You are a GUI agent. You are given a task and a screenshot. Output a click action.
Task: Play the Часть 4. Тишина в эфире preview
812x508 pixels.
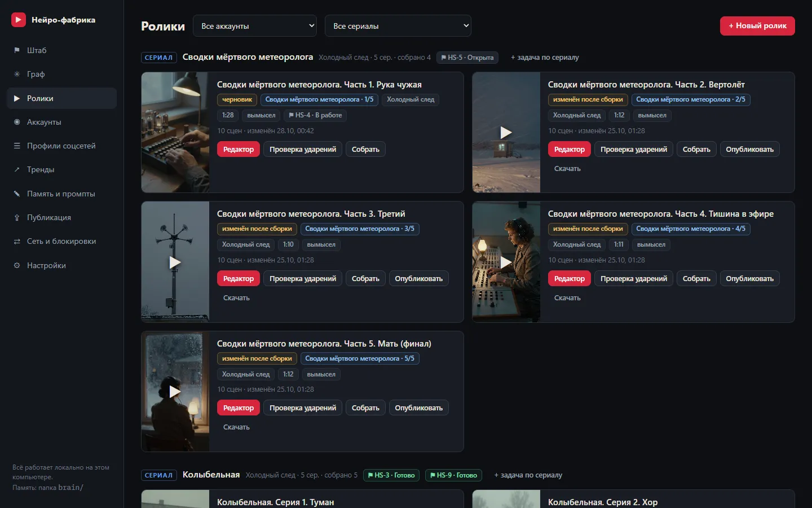pyautogui.click(x=506, y=262)
